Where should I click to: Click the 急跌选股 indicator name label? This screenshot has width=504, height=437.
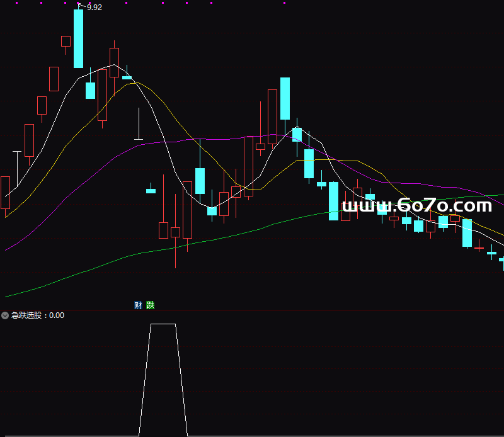[29, 315]
